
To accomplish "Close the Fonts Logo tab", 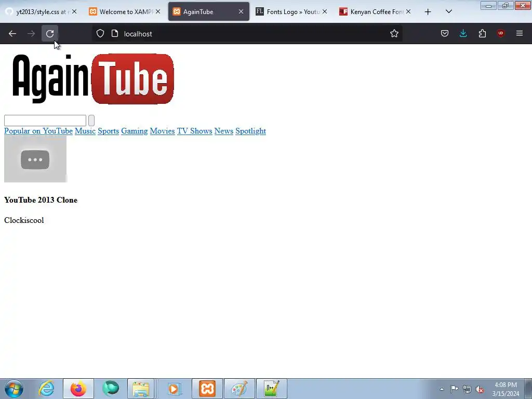I will [x=325, y=12].
